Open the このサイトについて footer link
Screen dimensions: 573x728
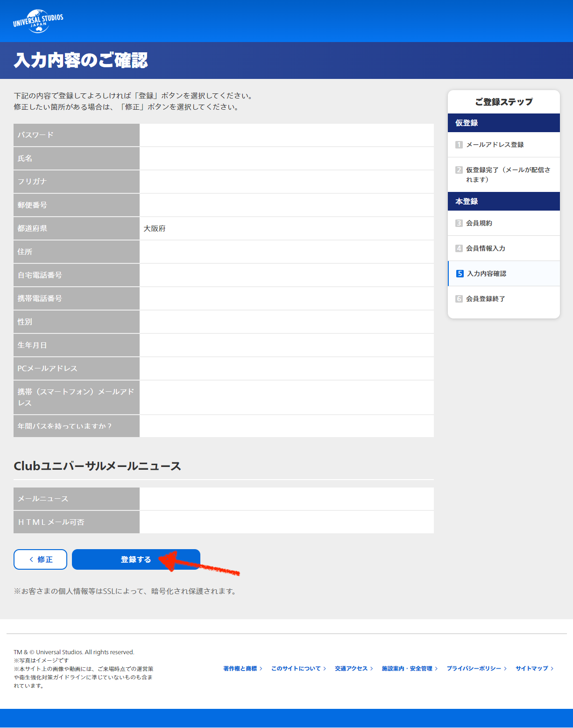coord(298,669)
